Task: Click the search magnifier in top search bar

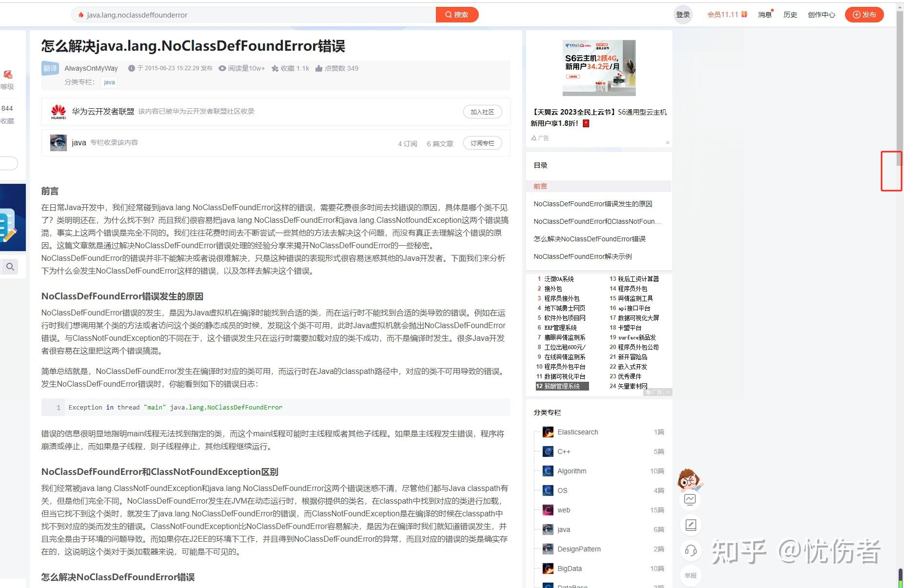Action: click(x=448, y=14)
